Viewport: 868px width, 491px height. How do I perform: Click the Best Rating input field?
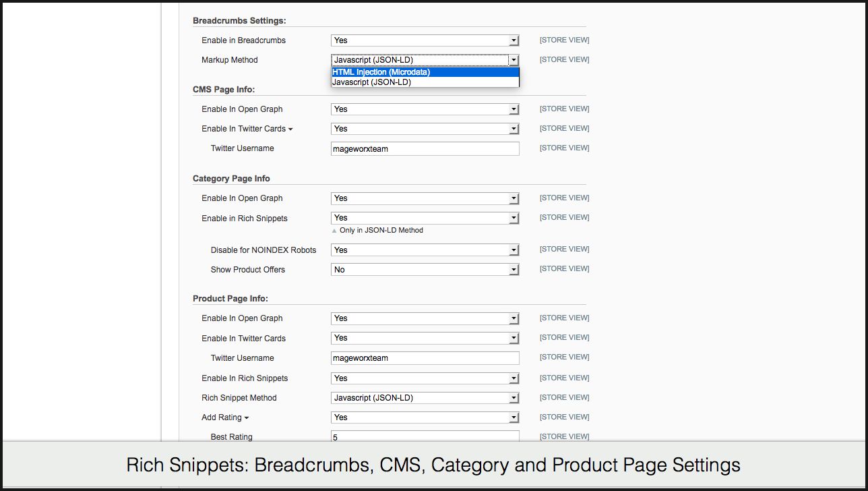coord(425,436)
